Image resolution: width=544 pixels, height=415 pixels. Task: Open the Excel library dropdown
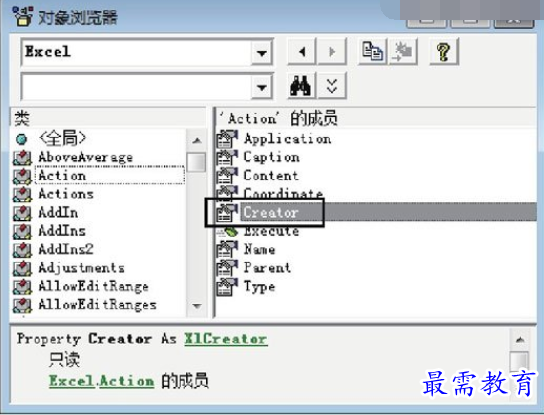click(262, 53)
